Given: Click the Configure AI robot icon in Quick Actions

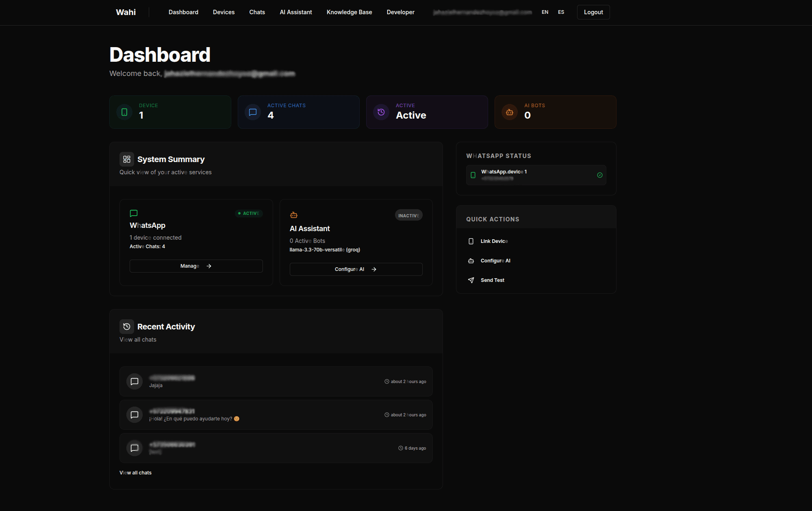Looking at the screenshot, I should tap(471, 260).
